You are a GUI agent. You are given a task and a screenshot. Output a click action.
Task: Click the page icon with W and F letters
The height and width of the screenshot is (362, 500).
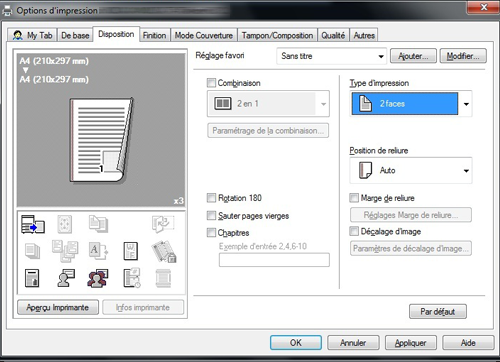(x=130, y=251)
